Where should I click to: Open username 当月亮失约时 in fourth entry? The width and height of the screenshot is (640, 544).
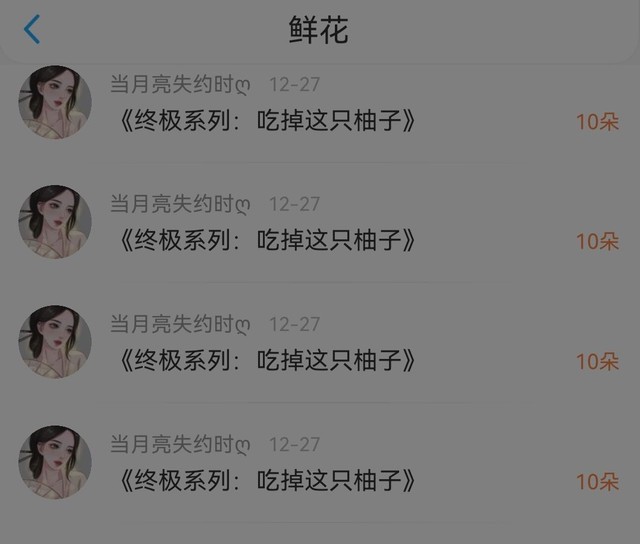click(180, 444)
